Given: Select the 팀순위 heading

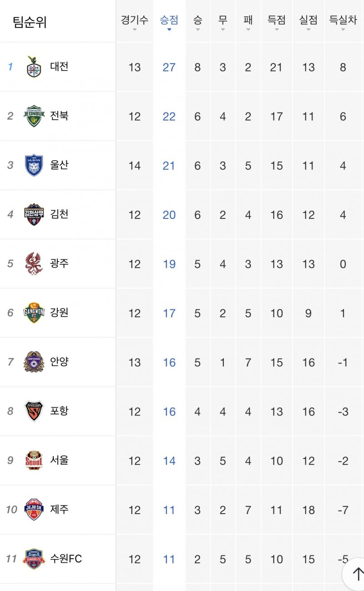Looking at the screenshot, I should [x=30, y=22].
